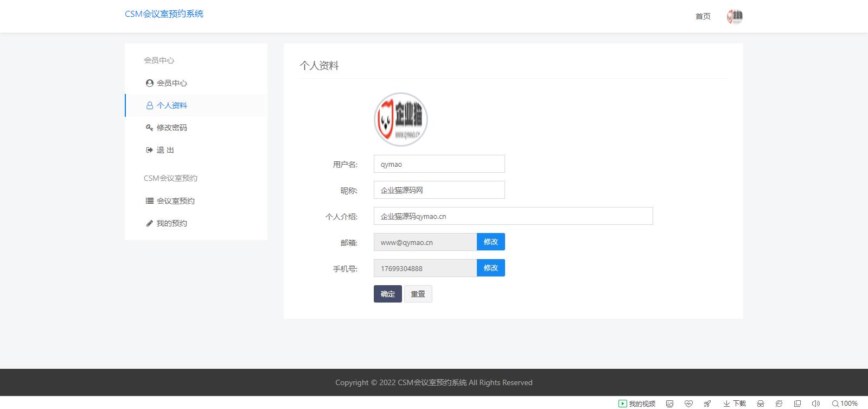Open 我的视频 in the browser status bar
Image resolution: width=868 pixels, height=409 pixels.
637,404
